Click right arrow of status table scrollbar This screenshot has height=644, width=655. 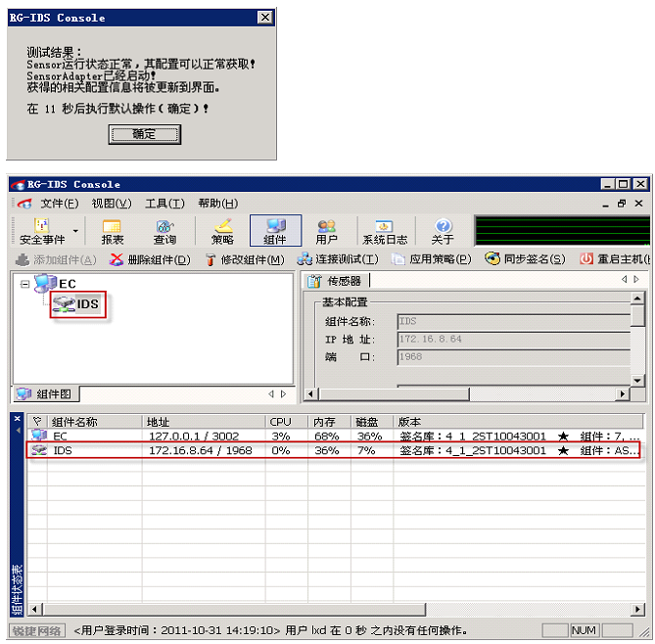(637, 610)
